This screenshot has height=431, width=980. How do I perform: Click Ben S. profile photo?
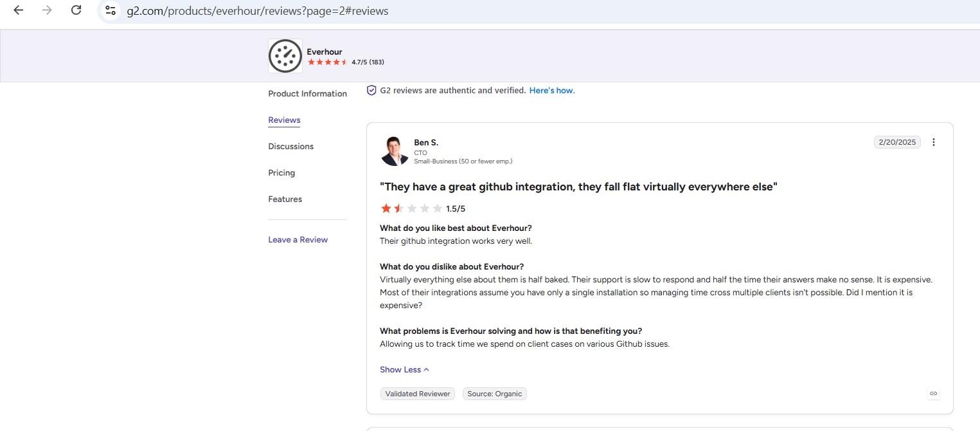pyautogui.click(x=395, y=151)
